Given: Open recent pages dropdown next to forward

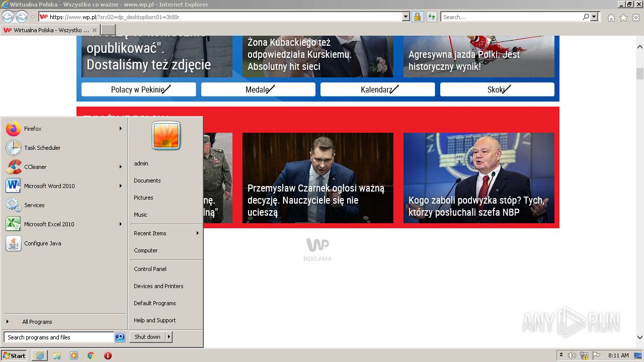Looking at the screenshot, I should coord(33,17).
